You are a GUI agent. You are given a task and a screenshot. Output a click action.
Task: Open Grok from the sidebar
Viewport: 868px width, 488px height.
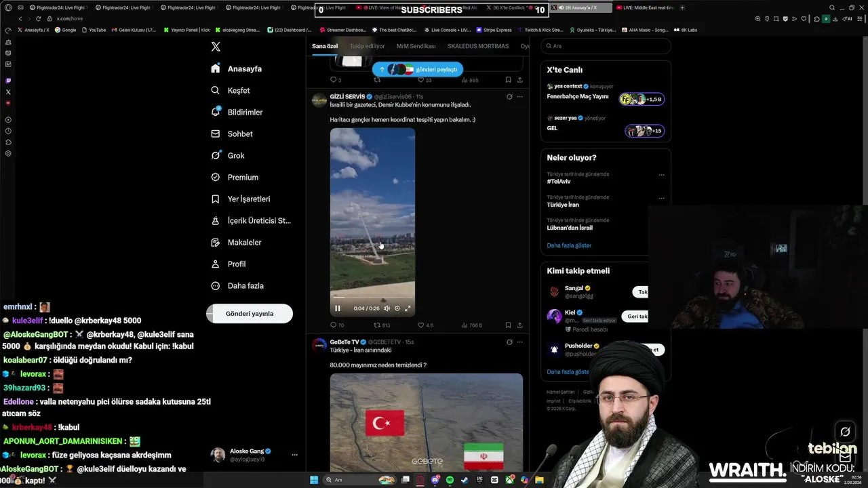pos(228,155)
